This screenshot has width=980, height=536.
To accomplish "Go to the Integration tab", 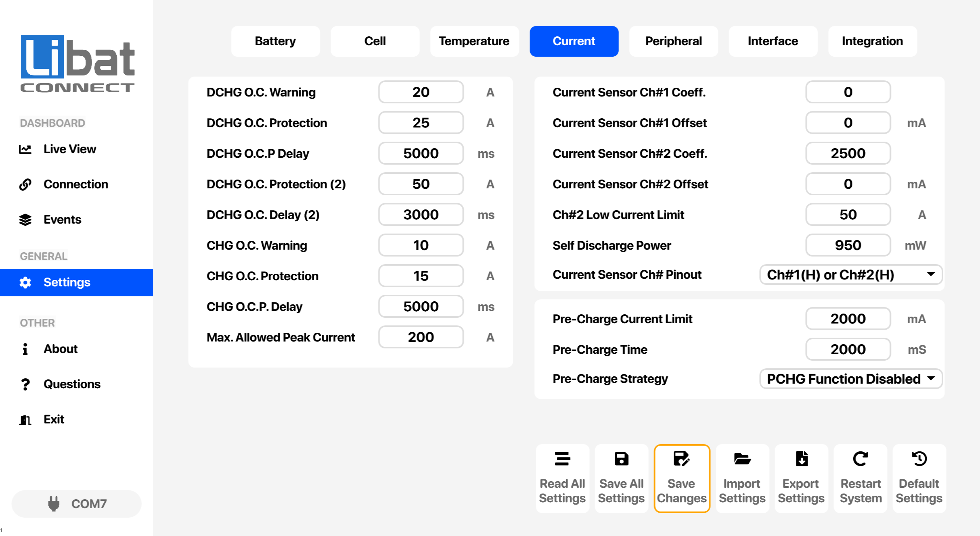I will (872, 41).
